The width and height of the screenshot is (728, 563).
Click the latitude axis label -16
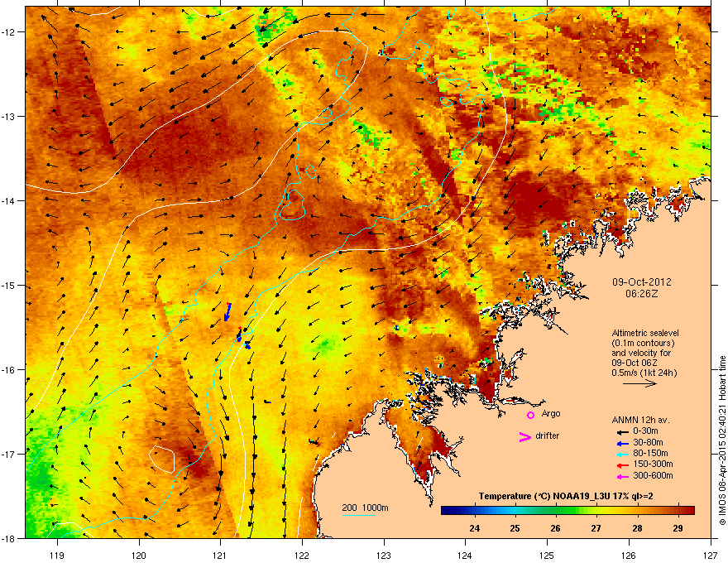click(9, 370)
